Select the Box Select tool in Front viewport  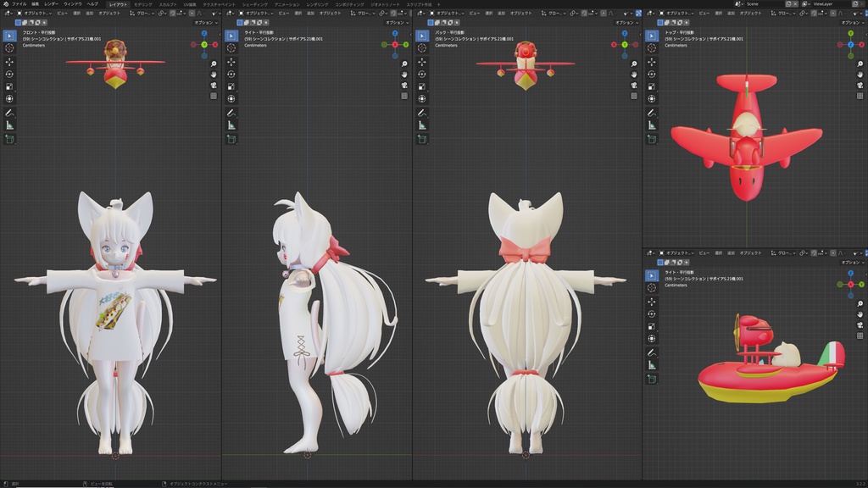point(9,36)
